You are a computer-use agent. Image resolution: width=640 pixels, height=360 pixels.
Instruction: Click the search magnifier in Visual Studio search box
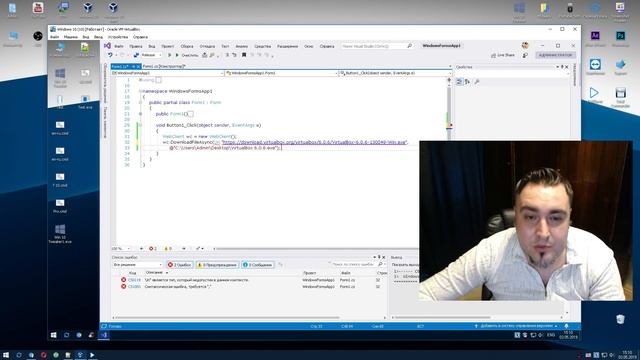(409, 46)
